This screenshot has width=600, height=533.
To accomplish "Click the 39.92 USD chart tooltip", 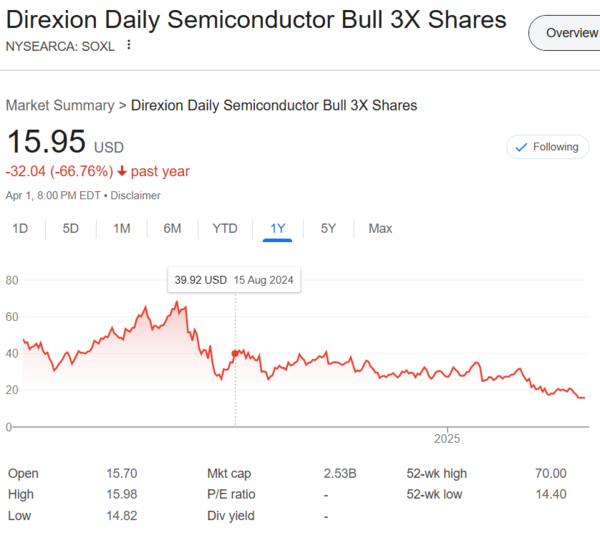I will 235,280.
